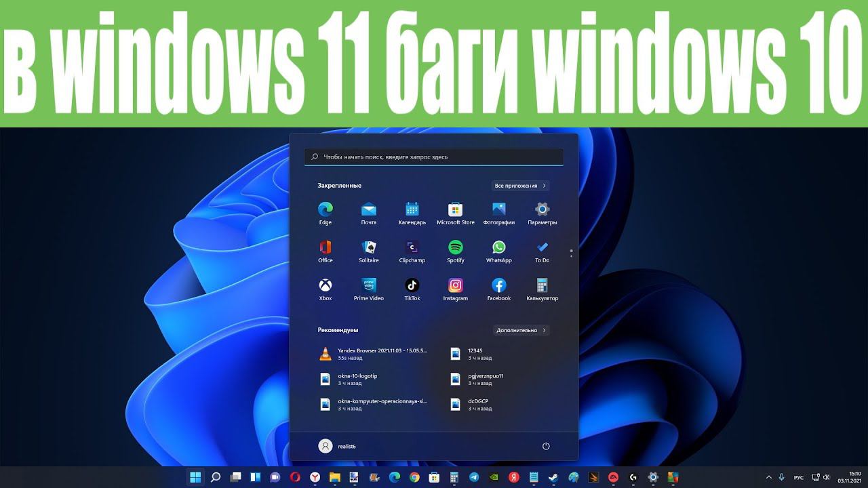Open File Explorer on taskbar

tap(335, 477)
